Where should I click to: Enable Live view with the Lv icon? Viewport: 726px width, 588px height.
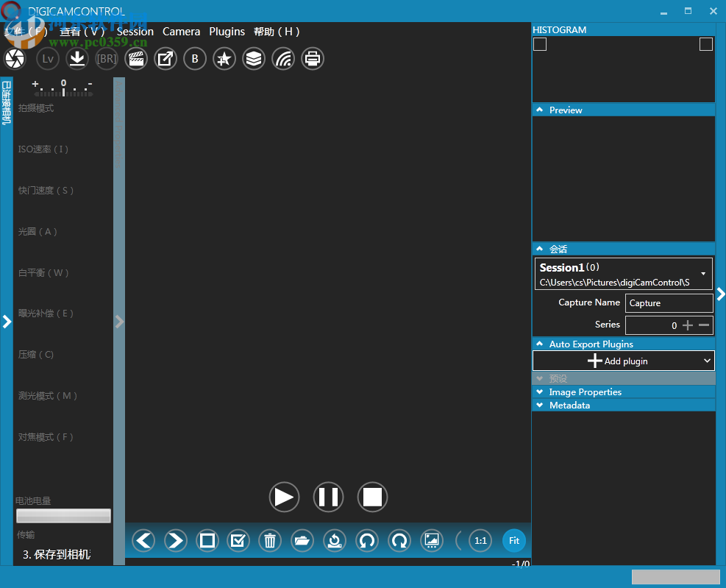47,59
